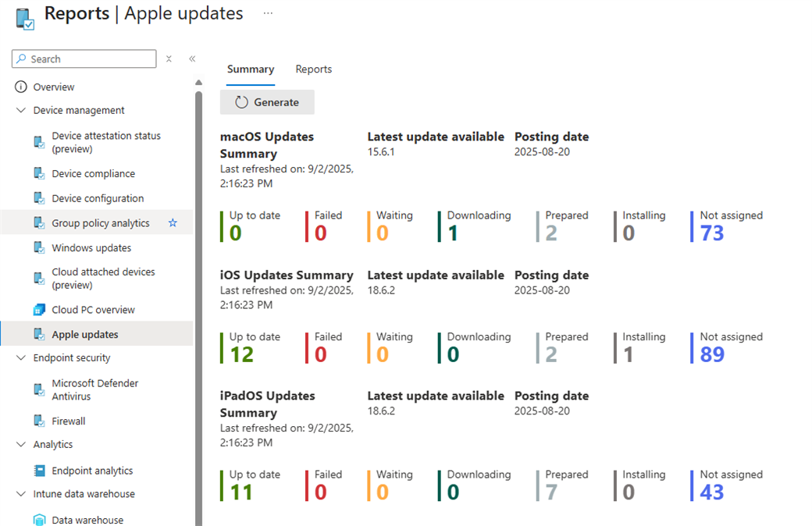Click the refresh icon on the Generate button
This screenshot has height=526, width=812.
(x=242, y=102)
